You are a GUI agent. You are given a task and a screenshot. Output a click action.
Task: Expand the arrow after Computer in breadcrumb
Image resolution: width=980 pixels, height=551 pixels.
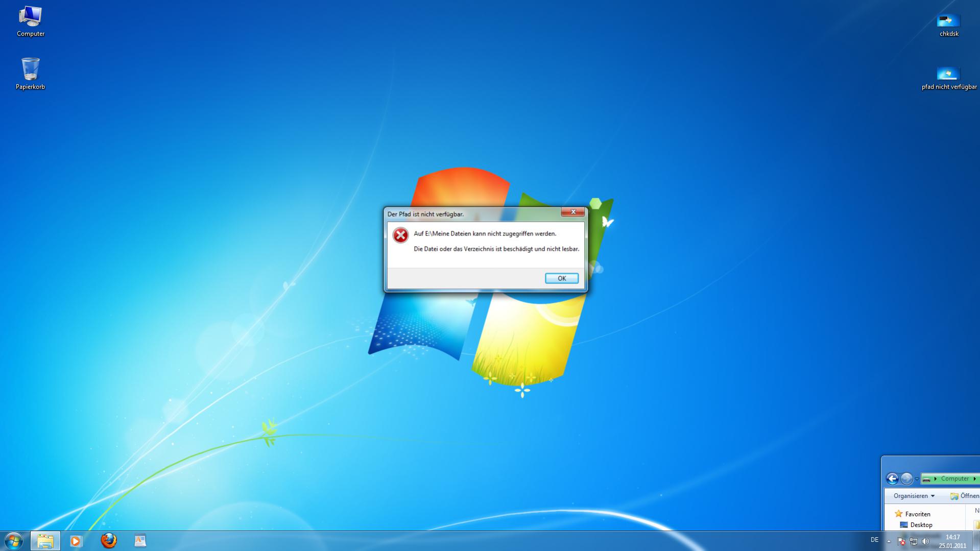tap(974, 479)
